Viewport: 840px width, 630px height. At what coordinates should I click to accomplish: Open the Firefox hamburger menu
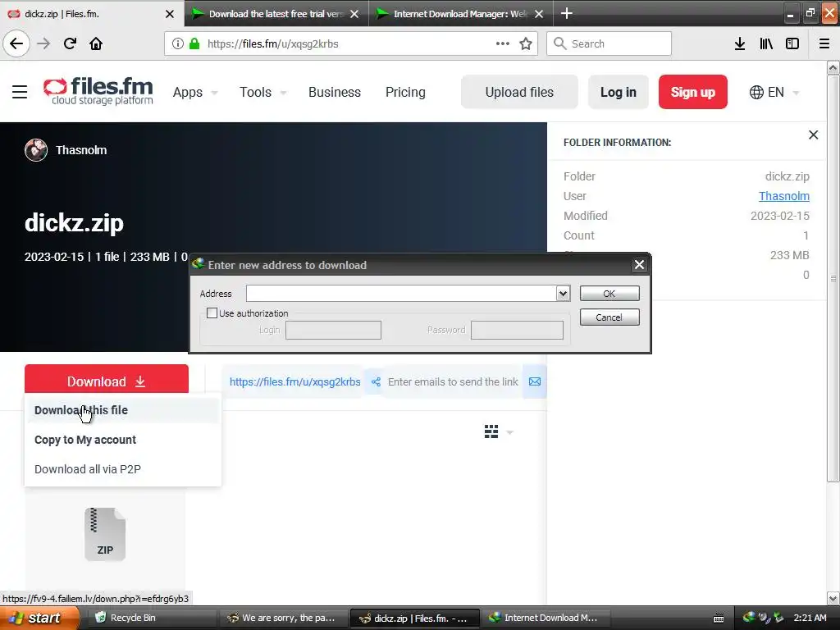pos(824,43)
